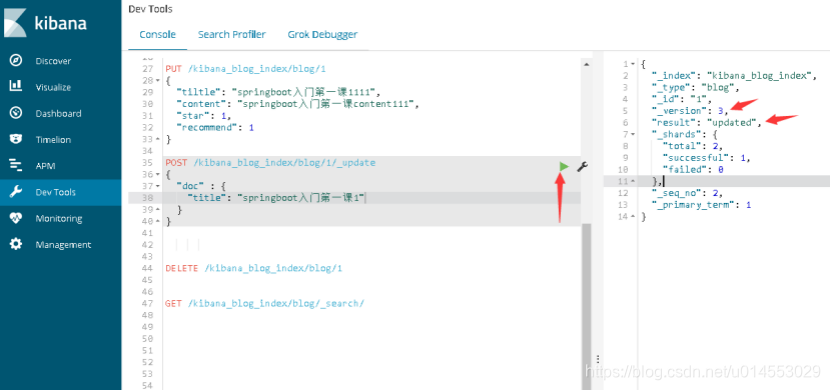Click the "title" line 38 in editor
Viewport: 830px width, 390px height.
pos(277,198)
